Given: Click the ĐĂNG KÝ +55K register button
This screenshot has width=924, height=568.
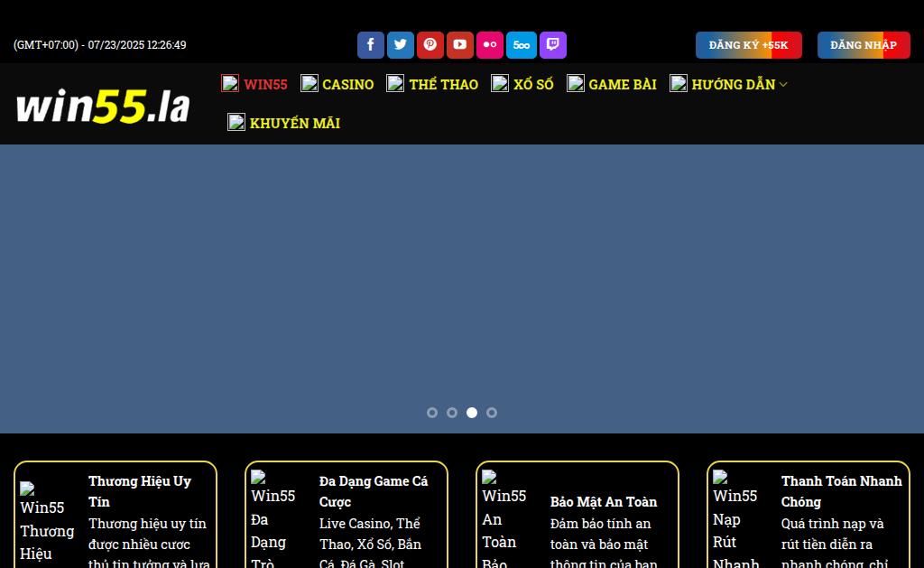Looking at the screenshot, I should click(748, 45).
